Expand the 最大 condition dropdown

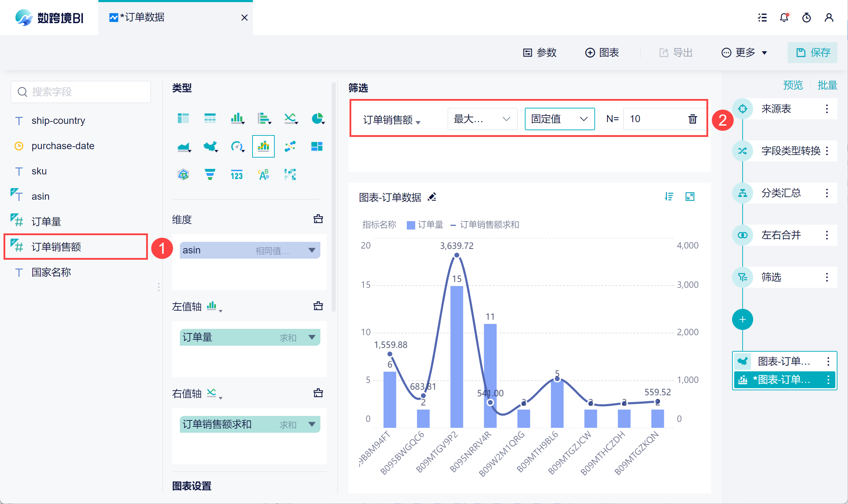coord(482,119)
